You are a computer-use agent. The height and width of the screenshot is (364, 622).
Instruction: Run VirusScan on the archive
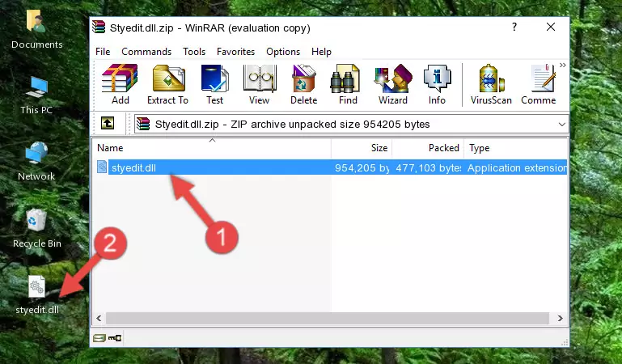tap(491, 84)
